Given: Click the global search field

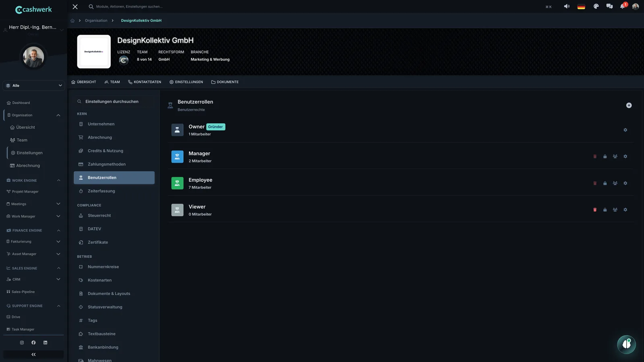Looking at the screenshot, I should point(129,6).
